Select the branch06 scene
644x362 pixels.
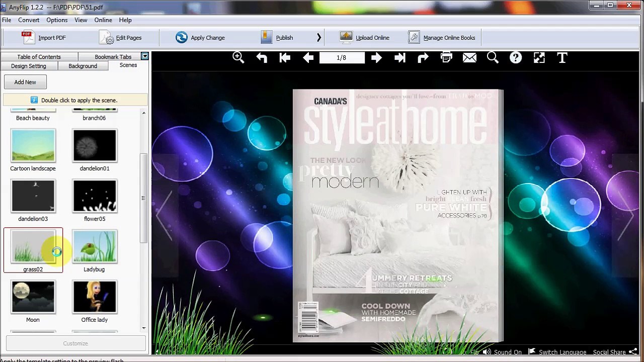(x=95, y=115)
